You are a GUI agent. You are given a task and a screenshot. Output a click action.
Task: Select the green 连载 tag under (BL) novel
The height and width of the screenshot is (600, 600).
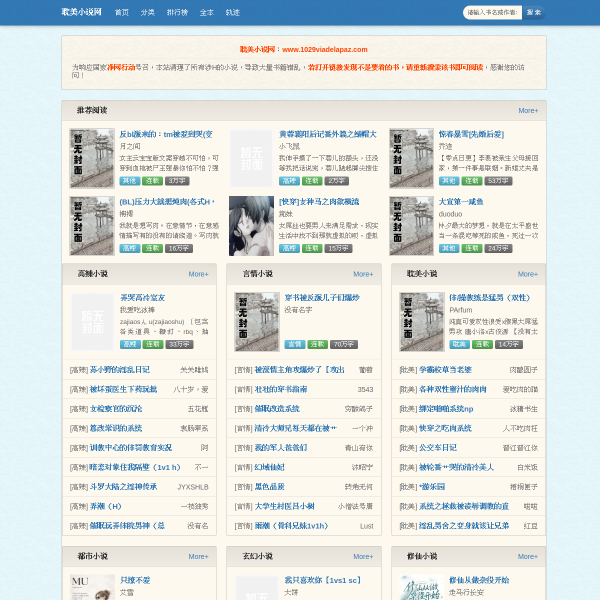click(153, 248)
